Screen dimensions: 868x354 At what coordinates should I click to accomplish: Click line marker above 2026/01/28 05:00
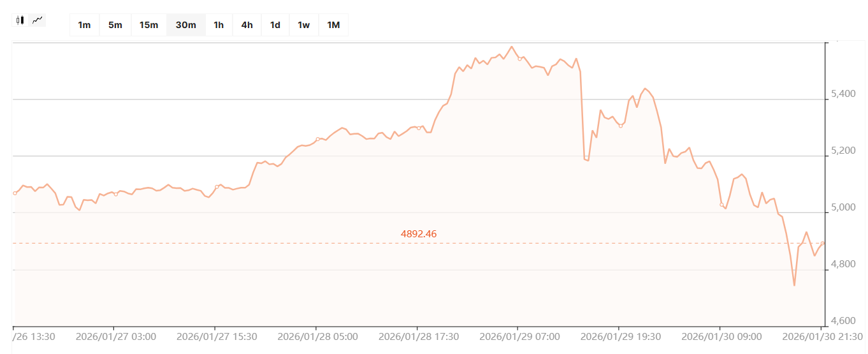[317, 138]
